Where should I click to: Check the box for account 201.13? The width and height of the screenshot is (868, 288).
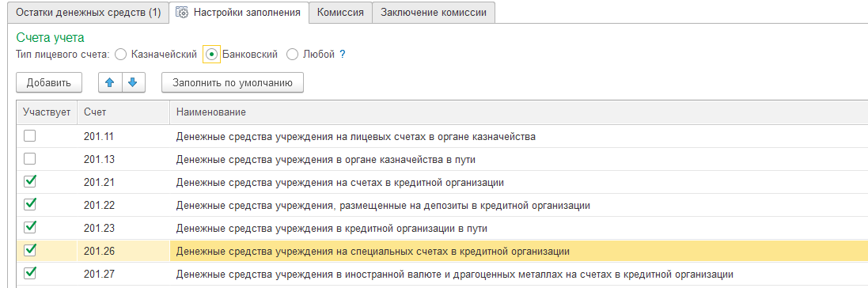point(30,159)
